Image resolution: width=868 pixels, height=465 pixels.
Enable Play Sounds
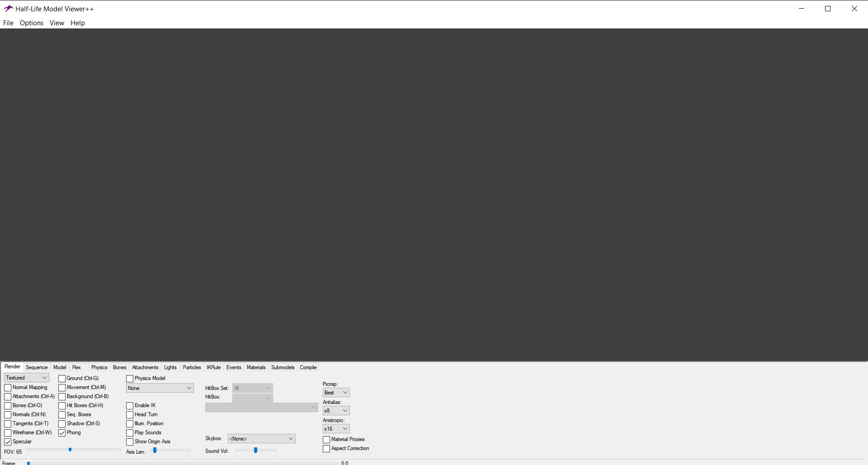[130, 432]
